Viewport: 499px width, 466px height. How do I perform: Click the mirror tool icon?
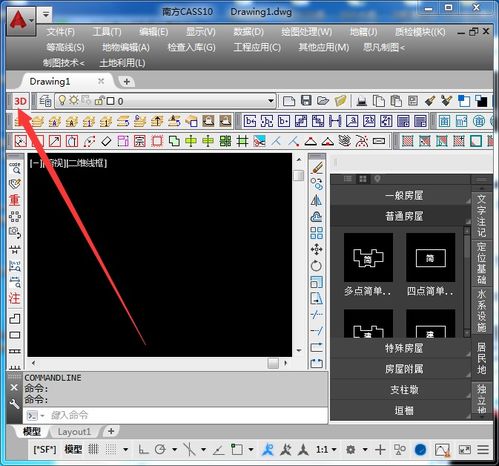(316, 200)
